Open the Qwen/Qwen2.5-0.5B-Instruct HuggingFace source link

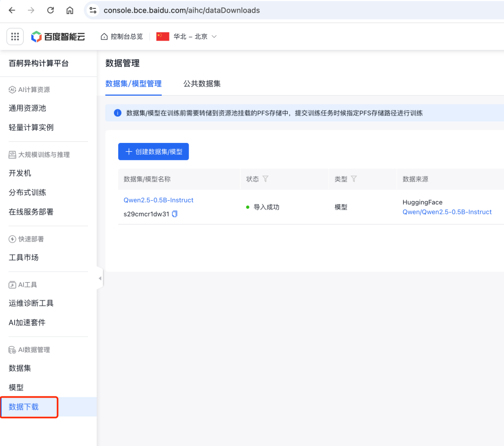coord(447,212)
